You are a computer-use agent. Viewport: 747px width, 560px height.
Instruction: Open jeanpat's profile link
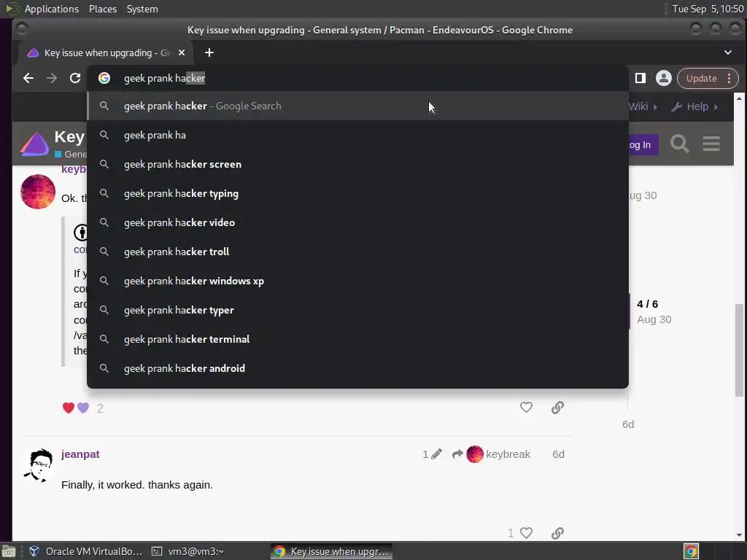tap(80, 454)
